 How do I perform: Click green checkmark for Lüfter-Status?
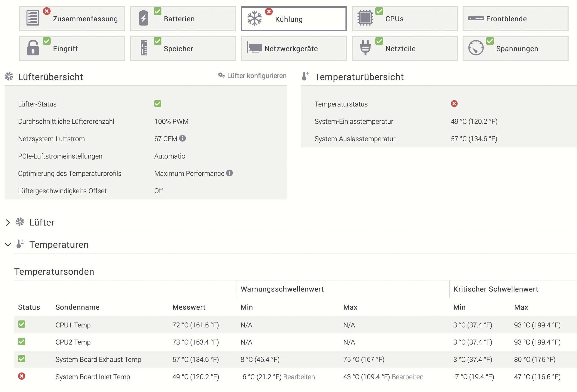pos(158,104)
